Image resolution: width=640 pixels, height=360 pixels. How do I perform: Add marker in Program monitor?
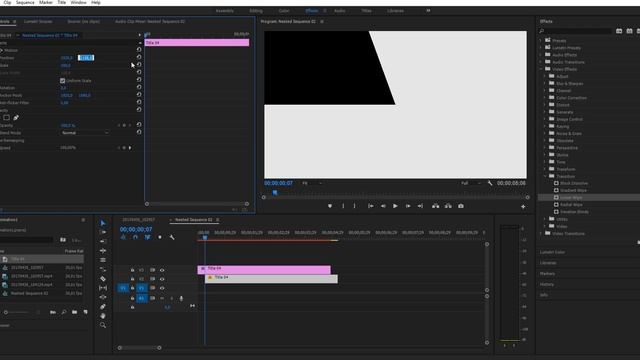point(330,206)
